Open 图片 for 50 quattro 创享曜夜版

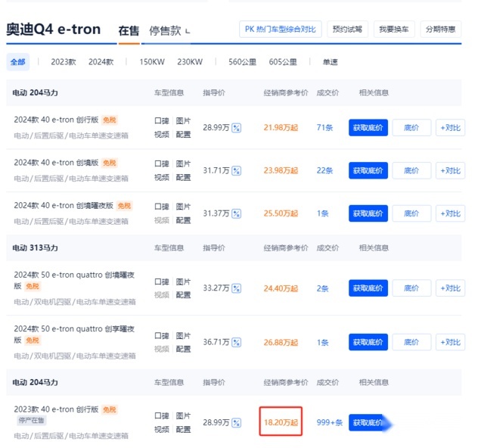tap(183, 336)
